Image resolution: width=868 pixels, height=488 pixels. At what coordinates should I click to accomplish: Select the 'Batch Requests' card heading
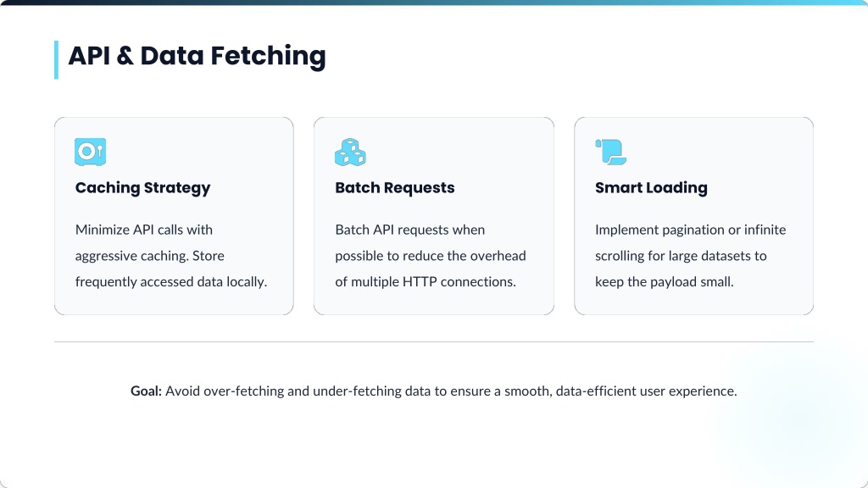point(394,188)
